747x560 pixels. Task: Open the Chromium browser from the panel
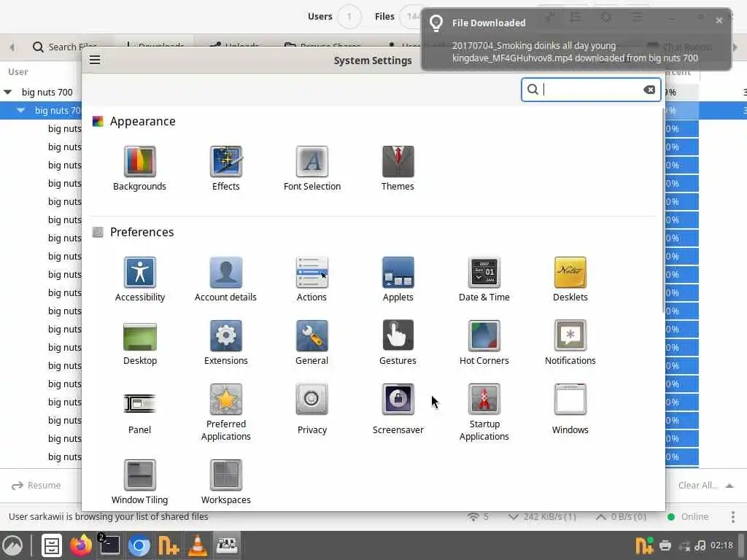point(139,545)
